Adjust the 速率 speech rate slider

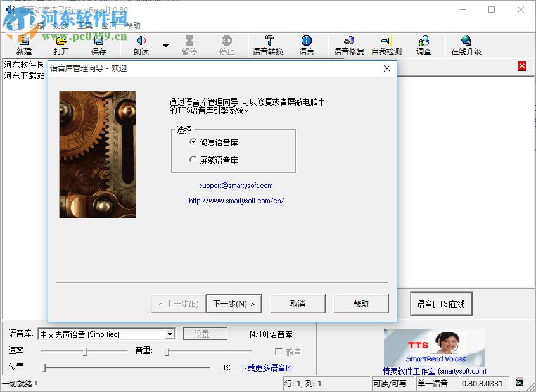click(86, 351)
